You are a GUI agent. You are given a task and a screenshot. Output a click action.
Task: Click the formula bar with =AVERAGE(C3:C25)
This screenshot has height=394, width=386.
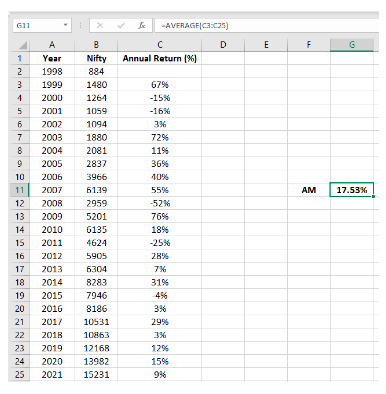(x=267, y=26)
